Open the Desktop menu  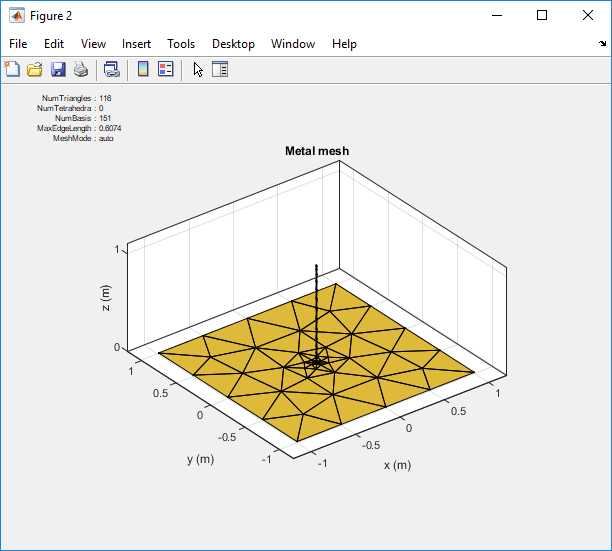click(x=233, y=44)
